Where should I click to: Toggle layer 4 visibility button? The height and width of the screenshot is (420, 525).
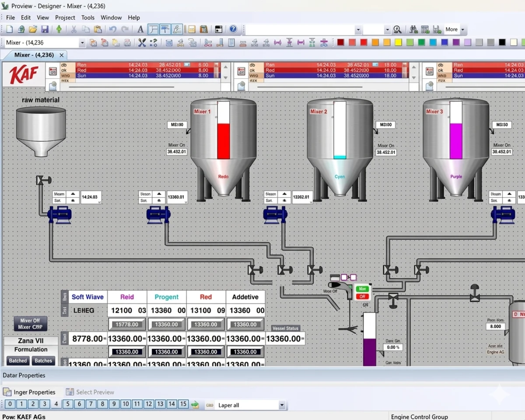(x=56, y=404)
